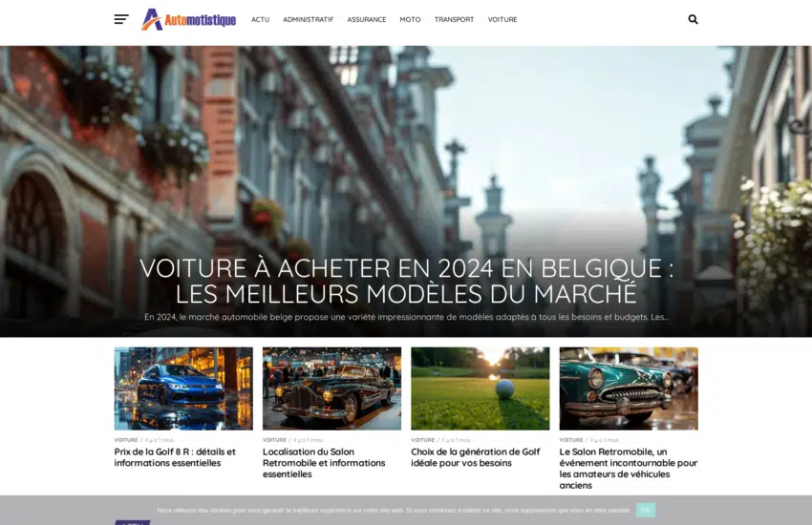
Task: Open the black vintage car Retromobile thumbnail
Action: tap(331, 388)
